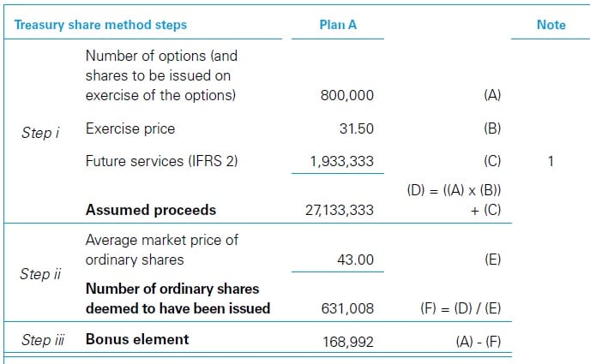This screenshot has height=364, width=596.
Task: Select the 'Bonus element' label
Action: coord(137,339)
